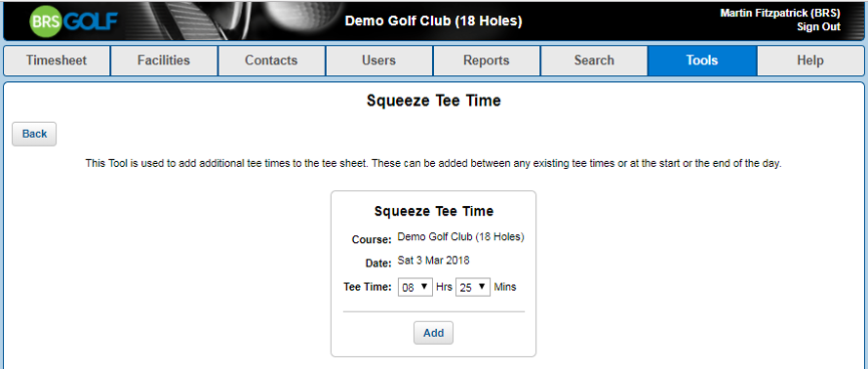Click the BRS Golf logo
This screenshot has height=369, width=868.
pos(73,21)
